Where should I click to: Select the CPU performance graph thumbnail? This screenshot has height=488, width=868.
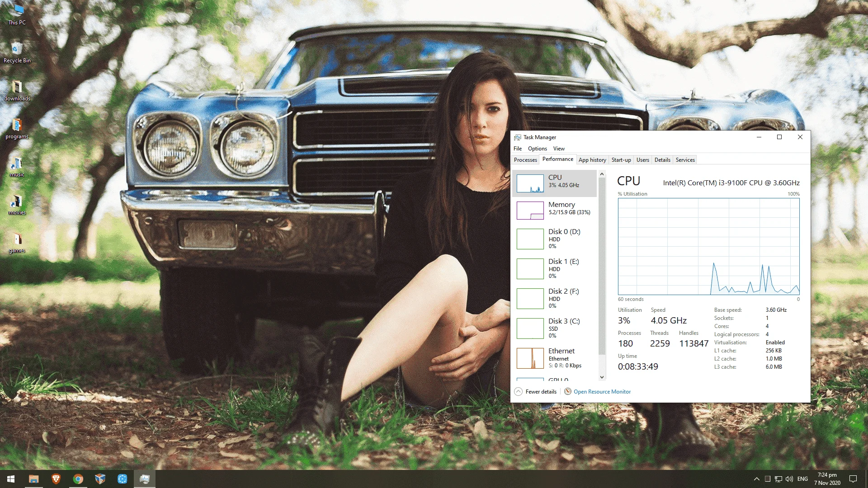pos(530,183)
